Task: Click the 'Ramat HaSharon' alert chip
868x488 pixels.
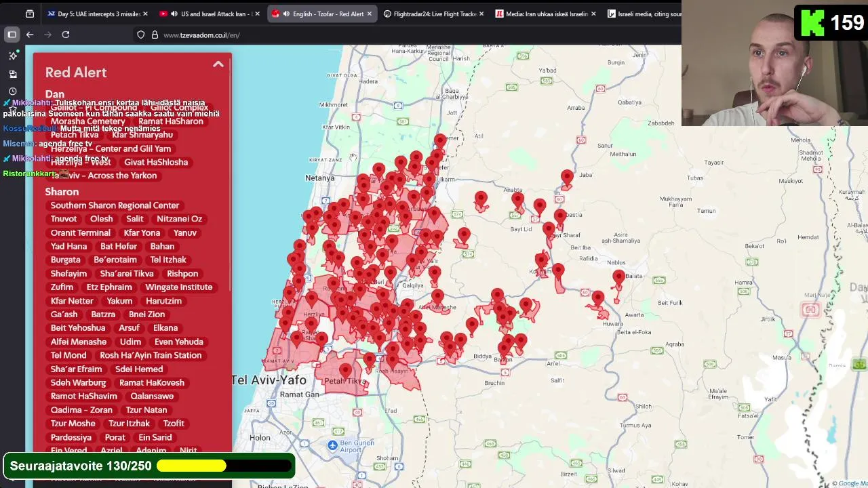Action: point(171,121)
